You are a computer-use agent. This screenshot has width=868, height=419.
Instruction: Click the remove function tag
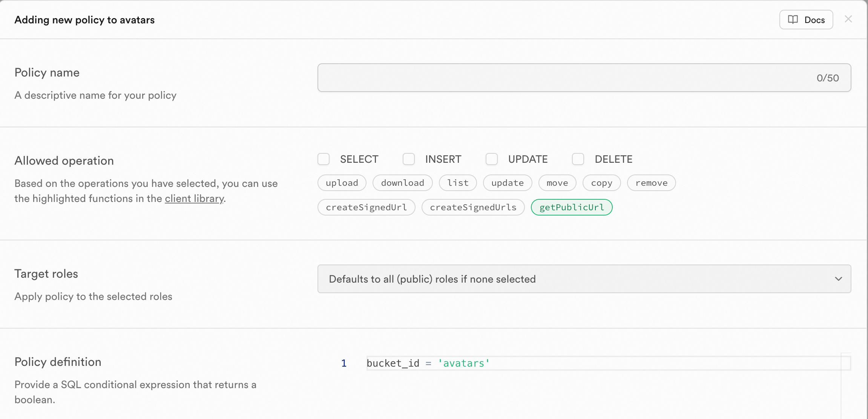coord(651,183)
